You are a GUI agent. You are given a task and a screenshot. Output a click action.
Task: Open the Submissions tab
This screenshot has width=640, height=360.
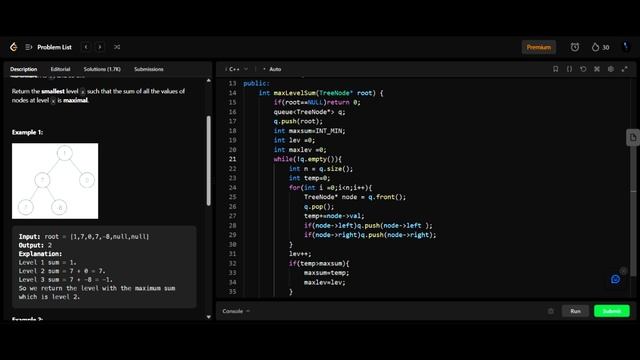[149, 69]
